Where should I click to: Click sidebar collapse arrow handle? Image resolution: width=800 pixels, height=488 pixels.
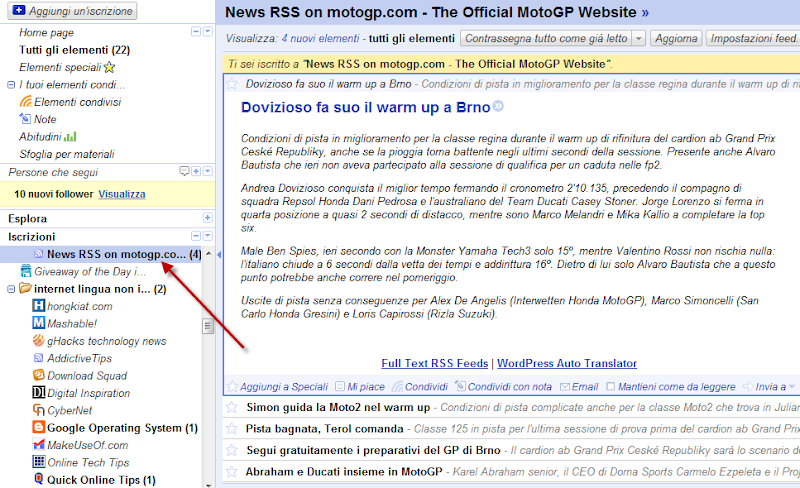pos(219,254)
